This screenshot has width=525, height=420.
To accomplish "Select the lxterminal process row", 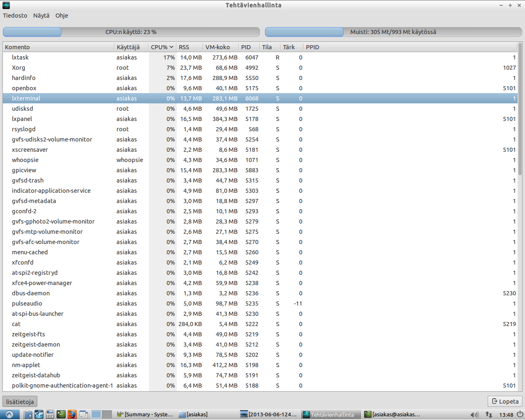I will click(x=260, y=98).
